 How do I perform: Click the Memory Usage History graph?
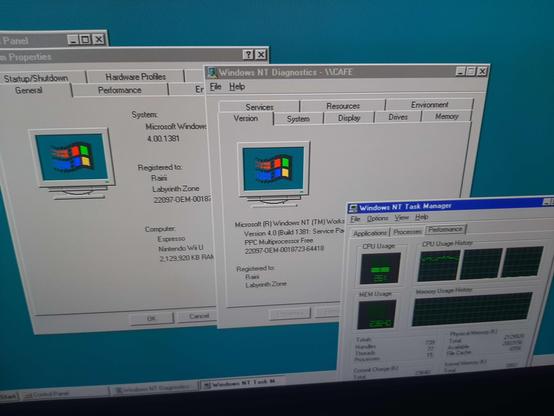coord(472,309)
